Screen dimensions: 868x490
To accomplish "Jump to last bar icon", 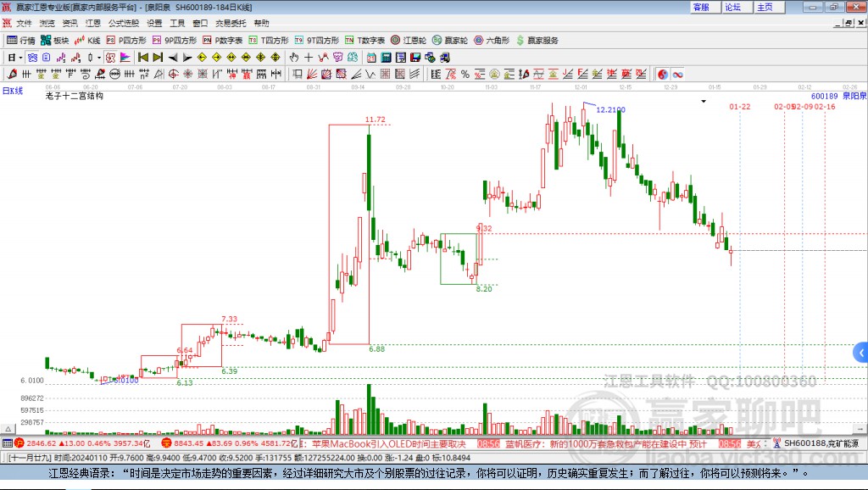I will click(158, 57).
